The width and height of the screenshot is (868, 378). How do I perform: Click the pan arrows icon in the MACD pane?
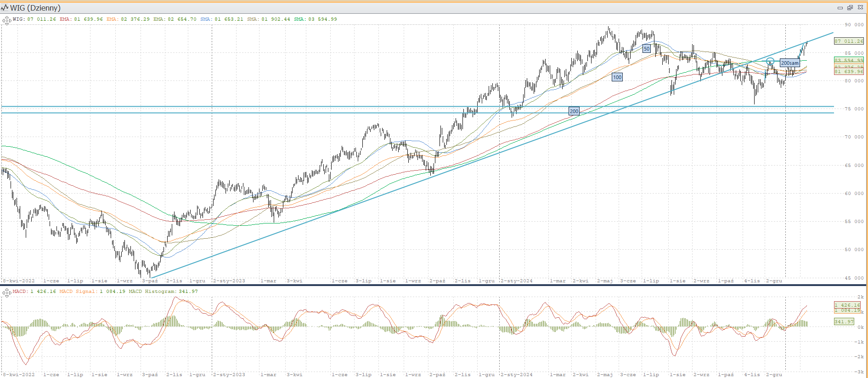click(x=6, y=292)
